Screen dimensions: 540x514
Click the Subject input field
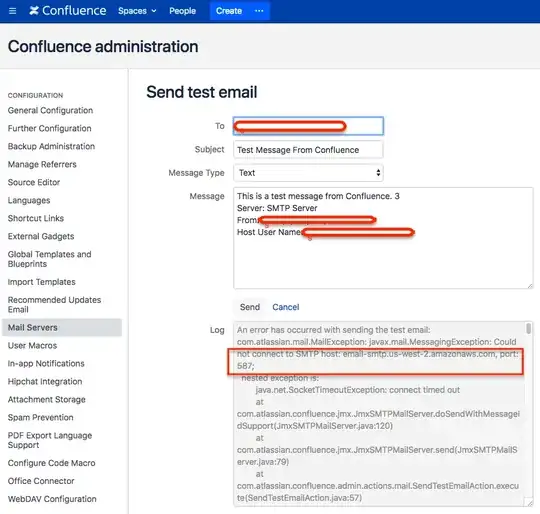pos(308,150)
